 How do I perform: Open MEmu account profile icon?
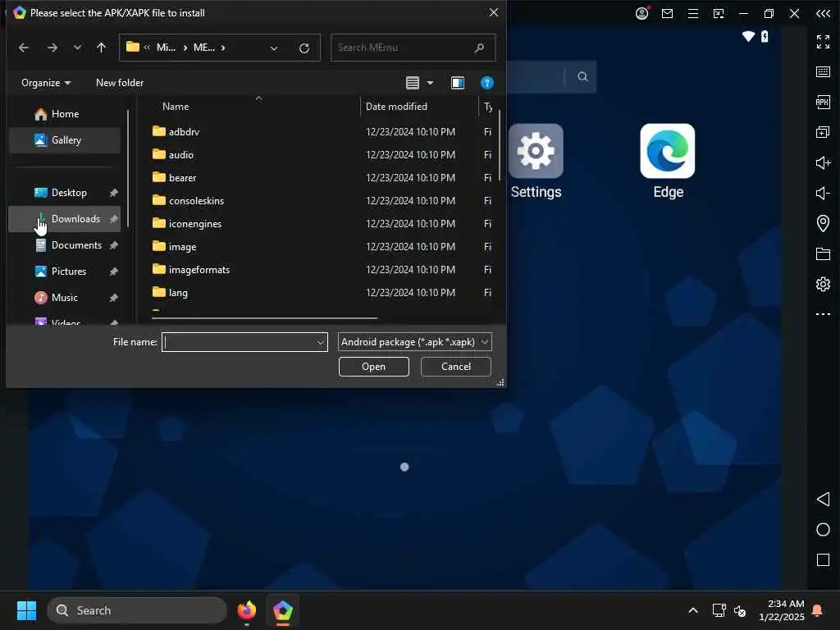[641, 13]
